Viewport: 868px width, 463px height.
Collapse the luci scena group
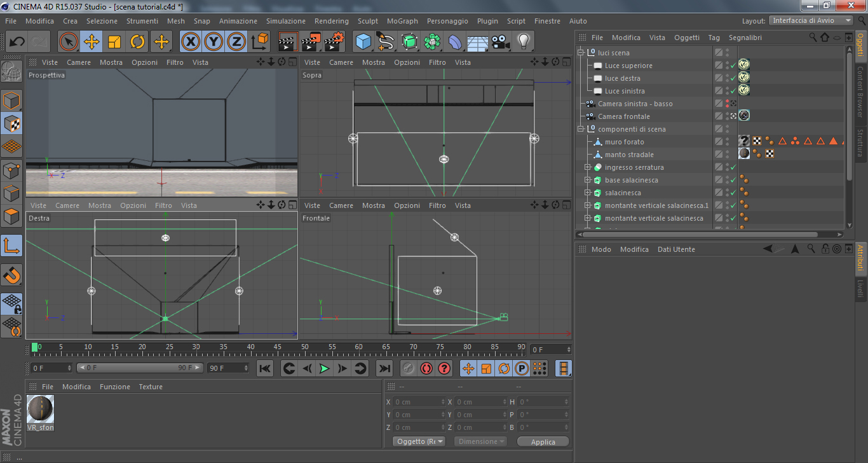pyautogui.click(x=581, y=53)
